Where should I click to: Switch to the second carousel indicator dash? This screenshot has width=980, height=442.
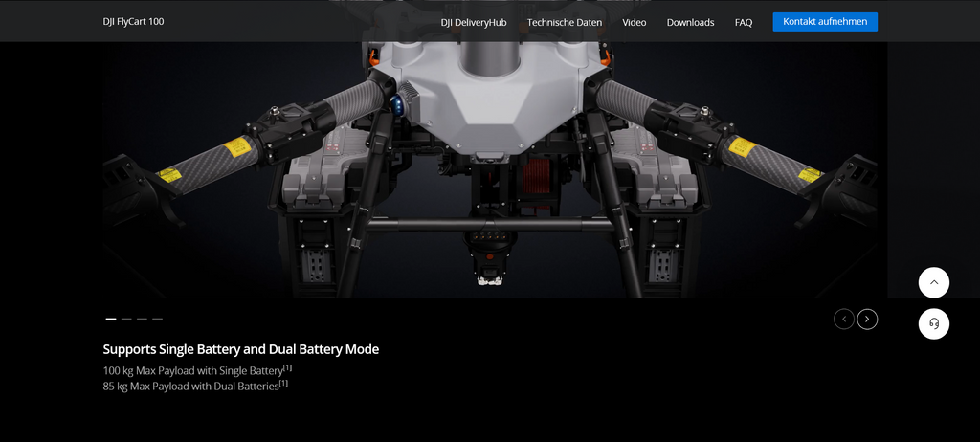pyautogui.click(x=126, y=319)
